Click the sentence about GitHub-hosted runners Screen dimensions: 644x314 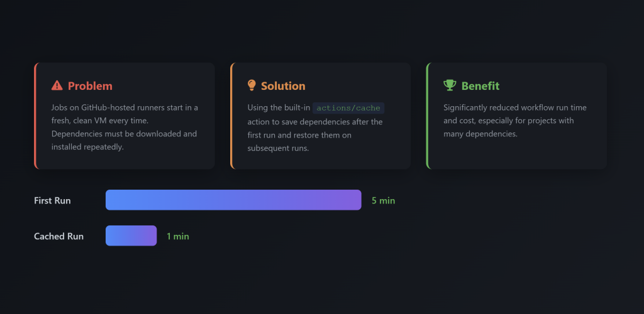click(x=125, y=114)
